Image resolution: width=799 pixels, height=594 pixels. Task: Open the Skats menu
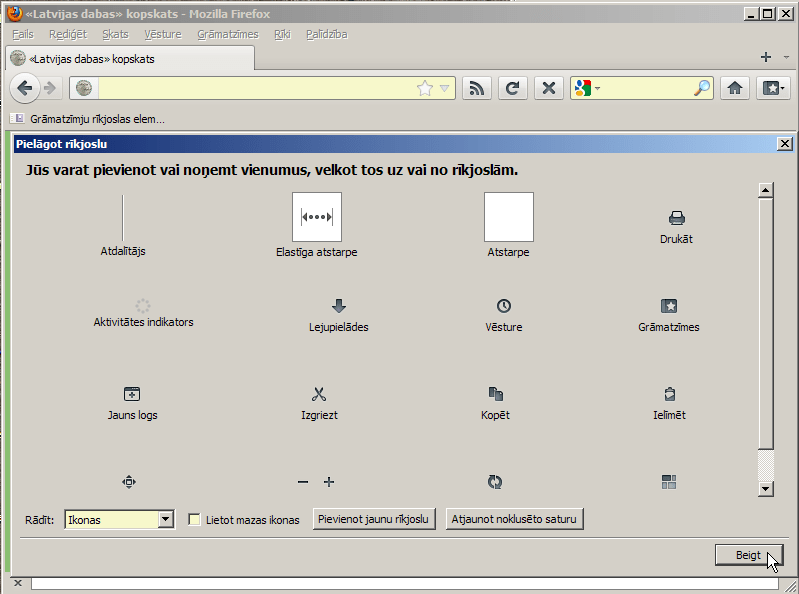click(x=115, y=34)
